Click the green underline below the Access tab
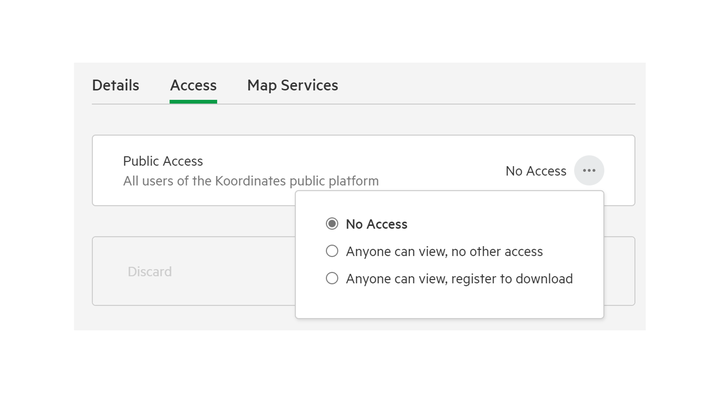720x393 pixels. tap(193, 101)
